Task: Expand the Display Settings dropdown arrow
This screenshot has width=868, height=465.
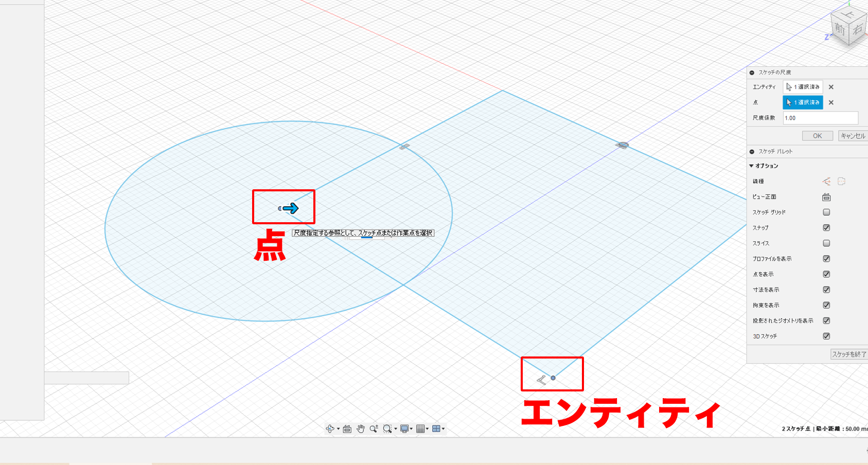Action: click(x=411, y=429)
